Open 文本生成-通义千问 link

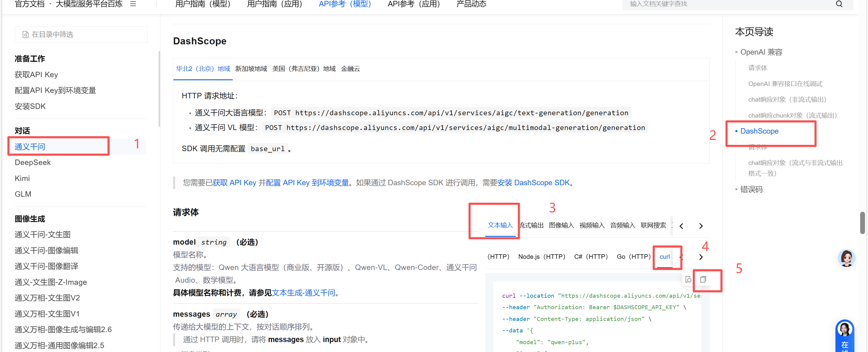303,293
